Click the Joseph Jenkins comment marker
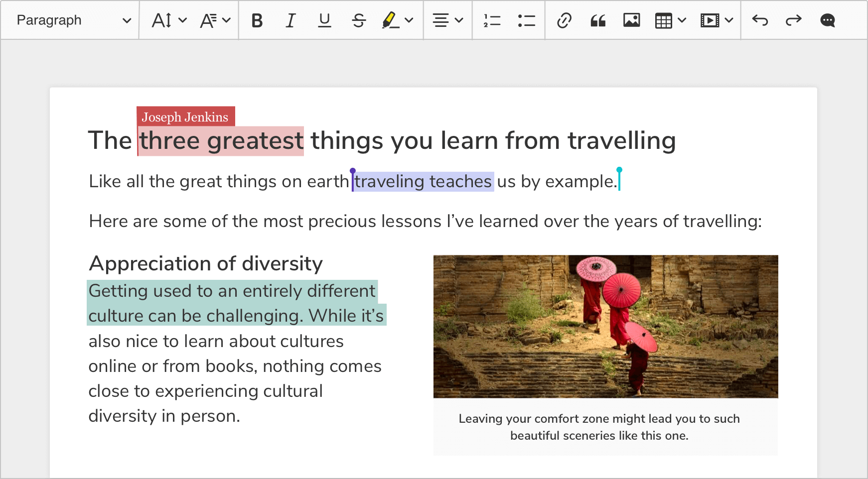This screenshot has height=479, width=868. pos(185,117)
